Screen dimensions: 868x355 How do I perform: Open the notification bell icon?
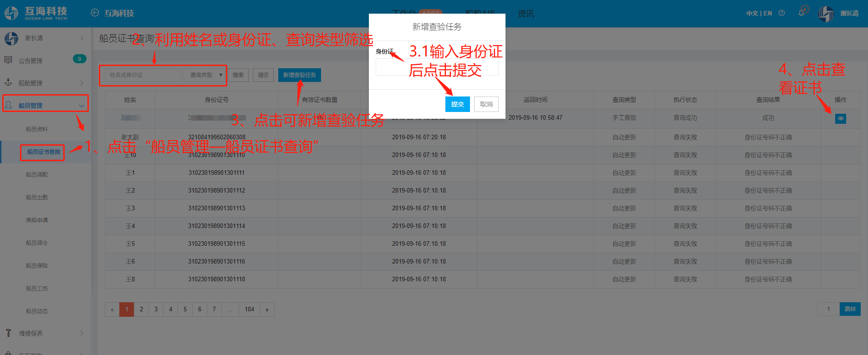click(x=802, y=13)
